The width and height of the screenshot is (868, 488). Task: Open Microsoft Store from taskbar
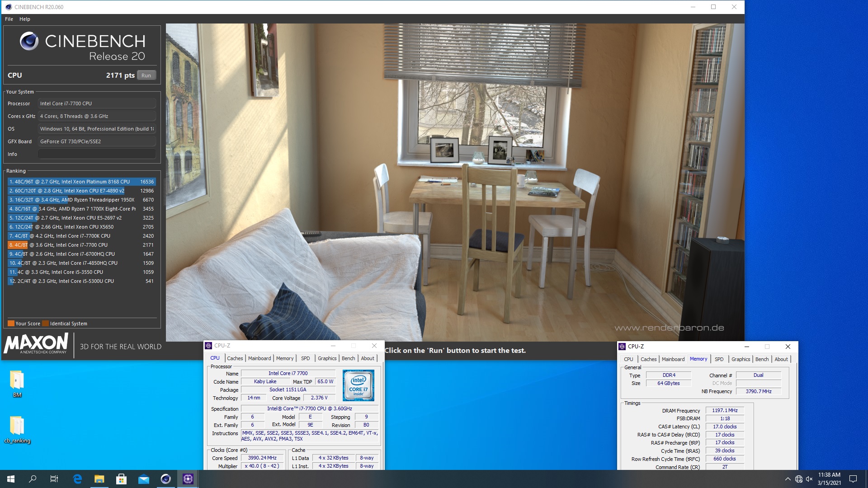click(121, 479)
